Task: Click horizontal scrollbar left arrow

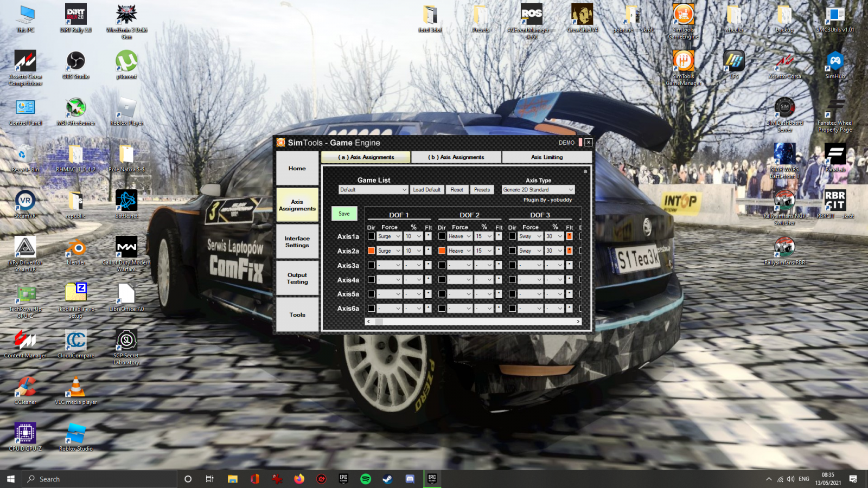Action: pos(369,322)
